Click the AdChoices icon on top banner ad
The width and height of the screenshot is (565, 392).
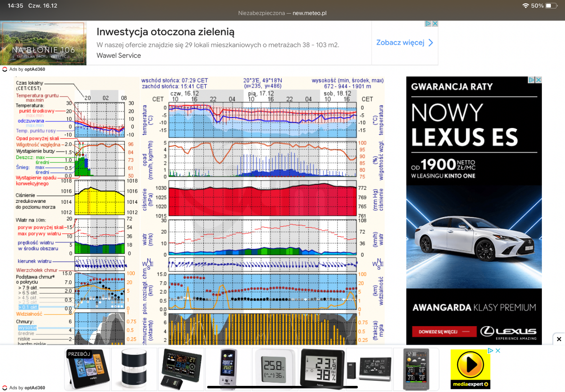428,24
